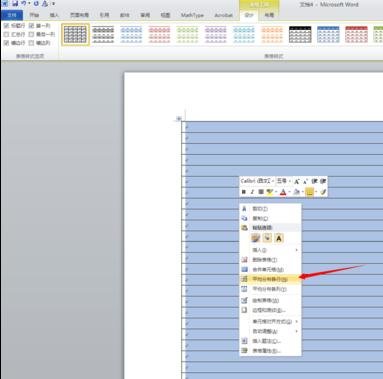383x379 pixels.
Task: Click the scissors icon beside 剪切
Action: (244, 209)
